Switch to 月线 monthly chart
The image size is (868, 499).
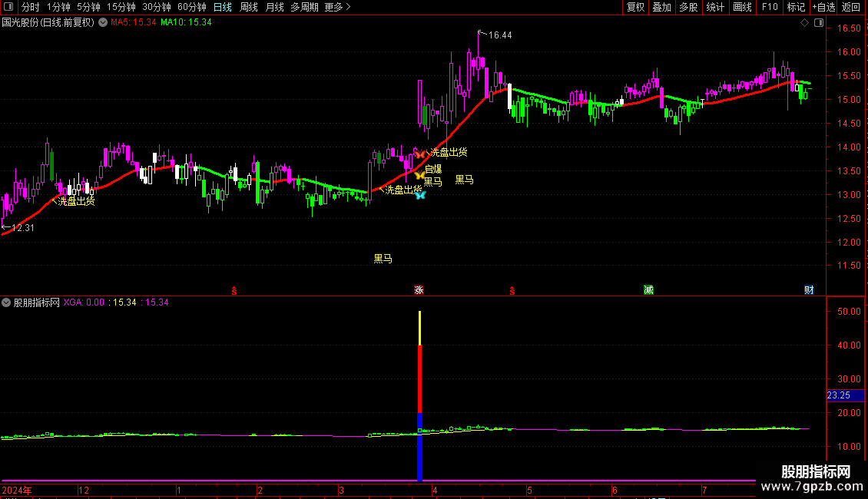(274, 7)
